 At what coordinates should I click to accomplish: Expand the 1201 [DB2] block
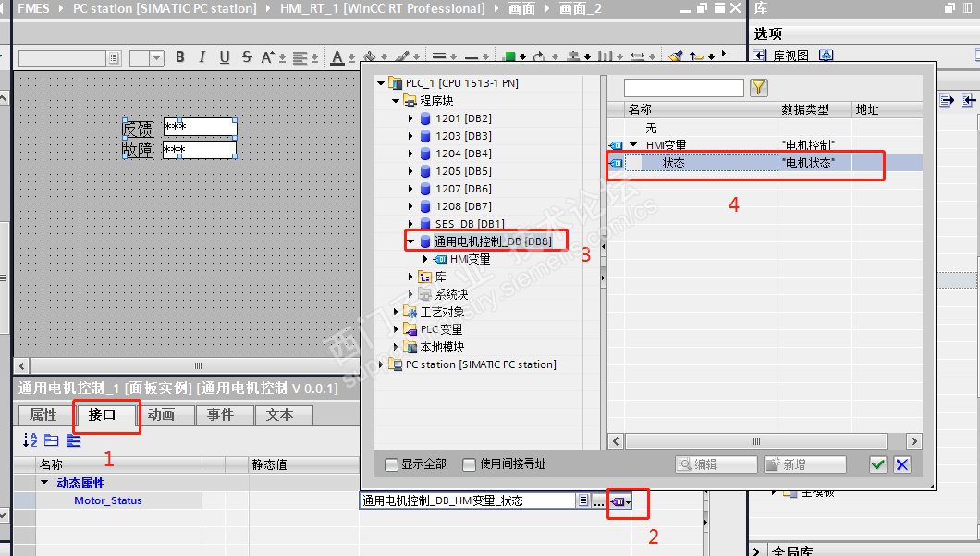tap(410, 118)
